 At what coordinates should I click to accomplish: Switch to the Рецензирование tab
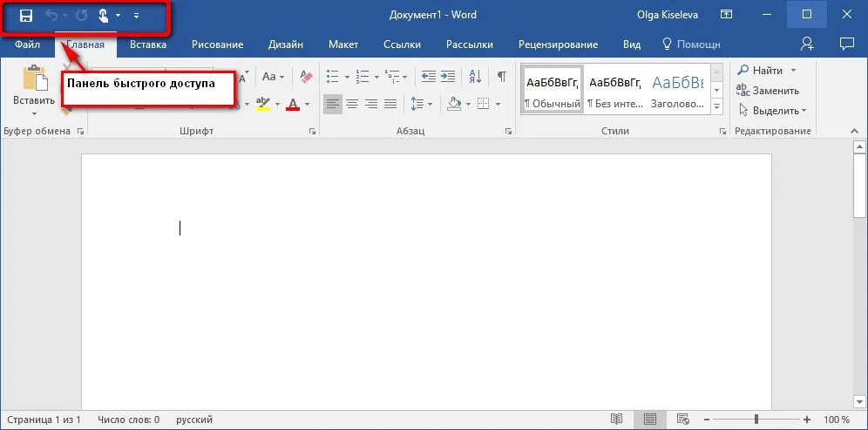click(x=558, y=44)
